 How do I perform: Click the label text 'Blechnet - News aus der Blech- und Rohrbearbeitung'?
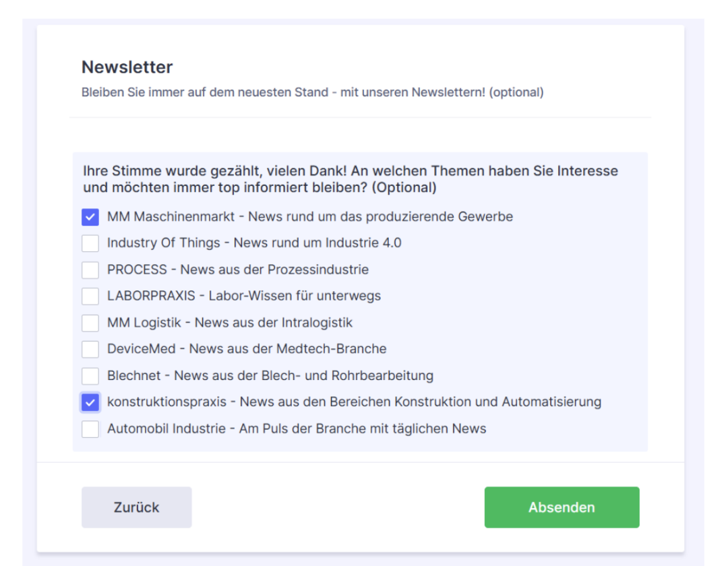click(x=270, y=375)
